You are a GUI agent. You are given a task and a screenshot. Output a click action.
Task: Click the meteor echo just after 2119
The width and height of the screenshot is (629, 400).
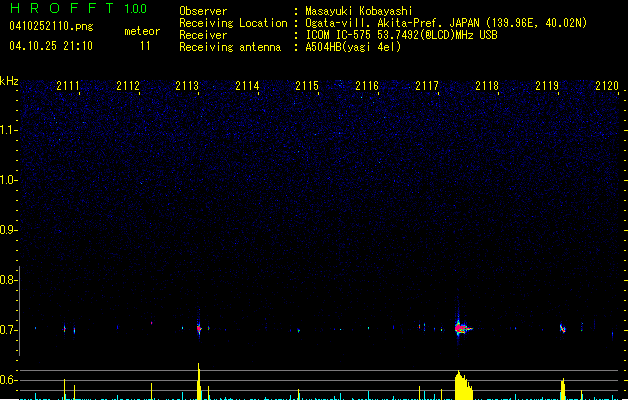click(563, 329)
